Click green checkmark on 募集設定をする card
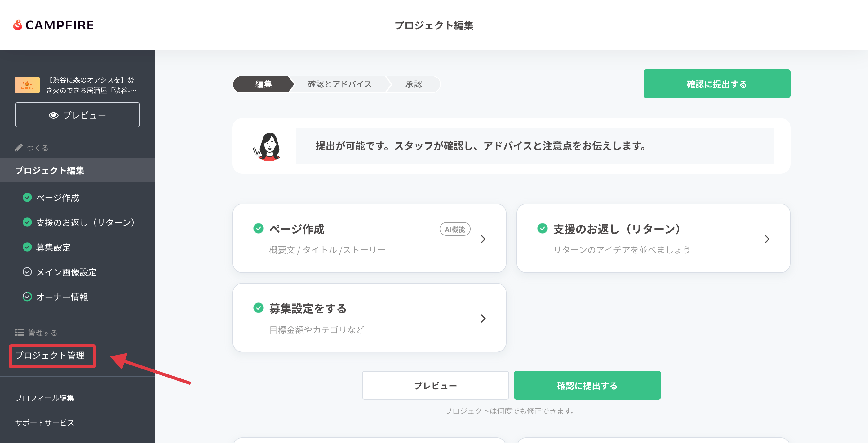The width and height of the screenshot is (868, 443). (259, 308)
